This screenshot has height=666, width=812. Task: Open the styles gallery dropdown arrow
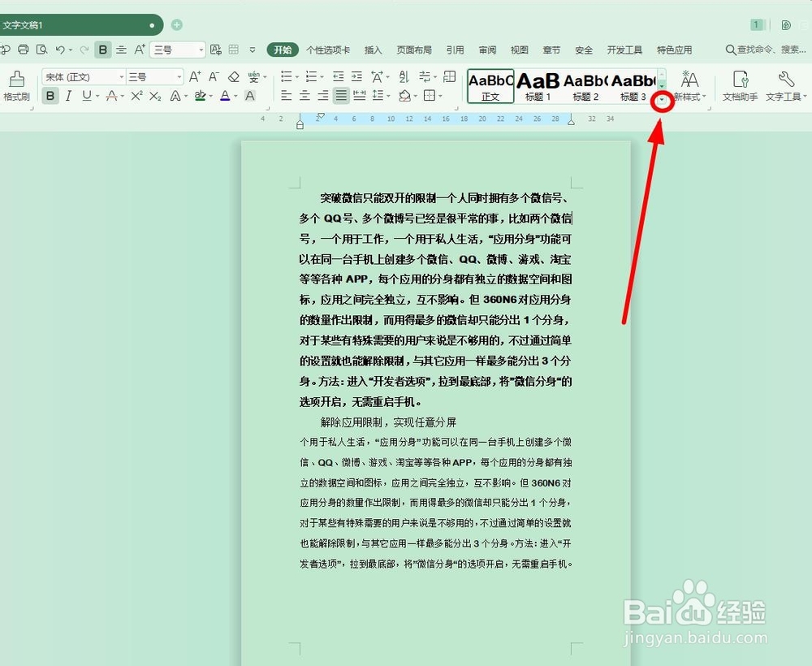(663, 101)
